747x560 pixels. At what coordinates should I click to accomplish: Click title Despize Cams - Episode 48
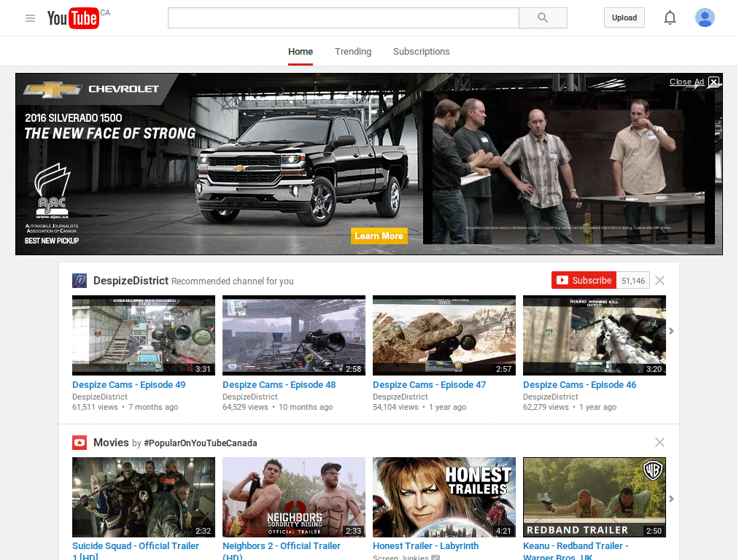point(279,385)
